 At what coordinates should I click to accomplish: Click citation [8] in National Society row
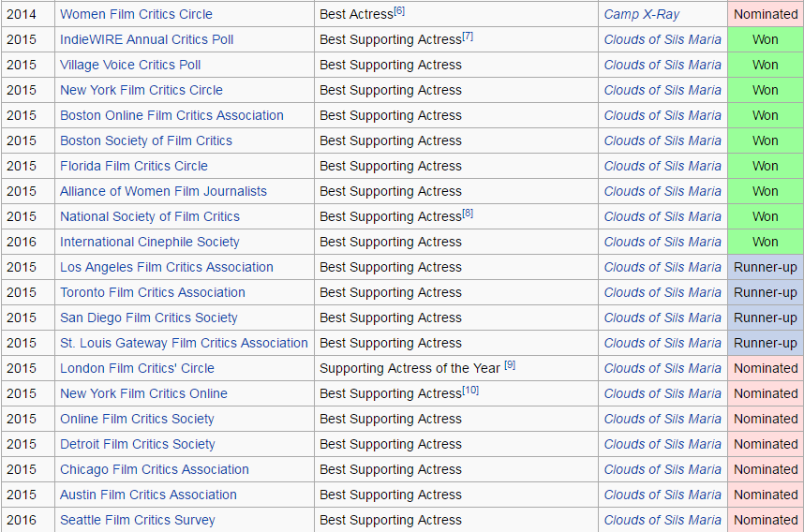tap(468, 214)
